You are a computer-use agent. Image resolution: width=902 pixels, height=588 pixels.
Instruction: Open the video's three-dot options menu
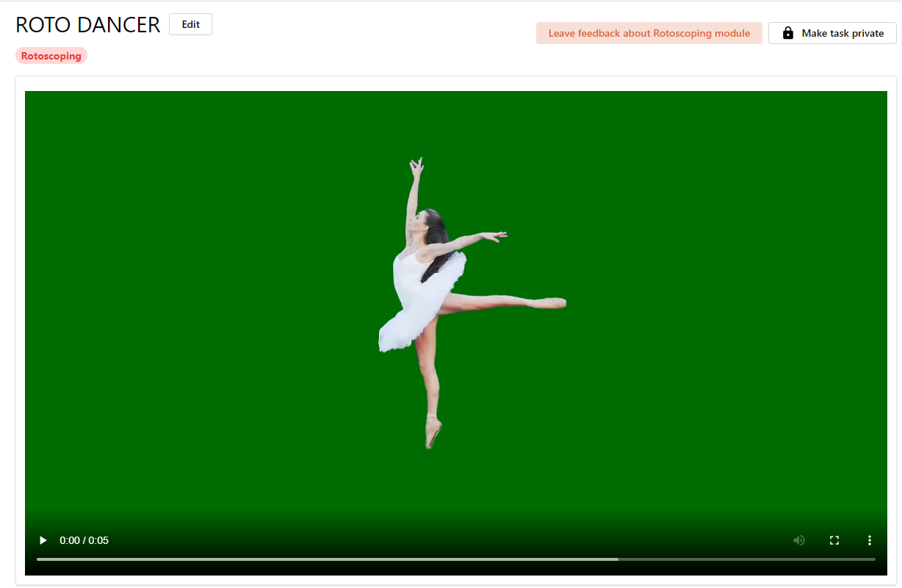coord(870,540)
